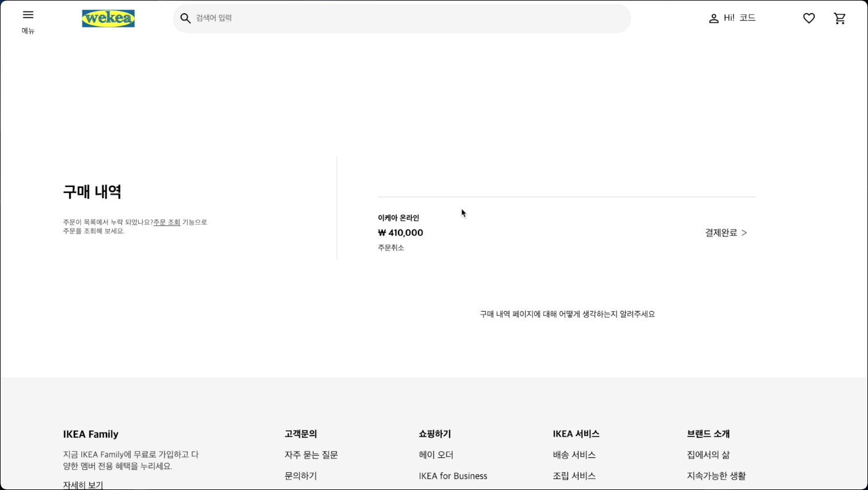Open the IKEA for Business link
This screenshot has height=490, width=868.
coord(453,475)
